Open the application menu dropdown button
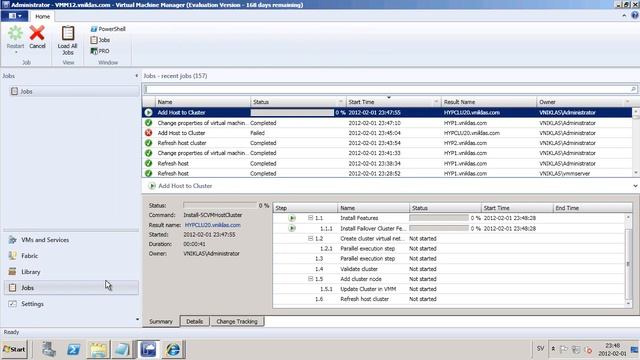Screen dimensions: 640x360 (15, 16)
